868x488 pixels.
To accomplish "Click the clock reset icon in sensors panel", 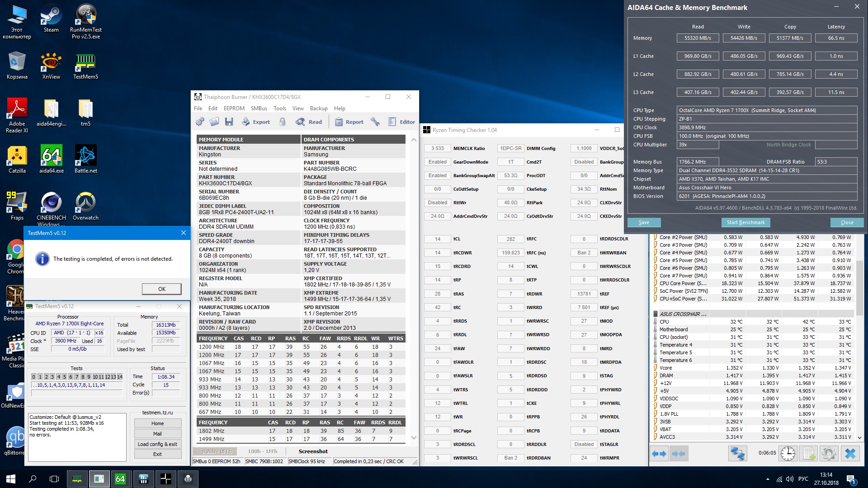I will pyautogui.click(x=788, y=453).
